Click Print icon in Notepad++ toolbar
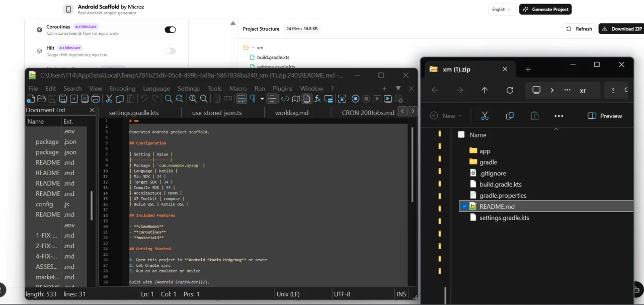Viewport: 644px width, 305px height. (x=96, y=99)
